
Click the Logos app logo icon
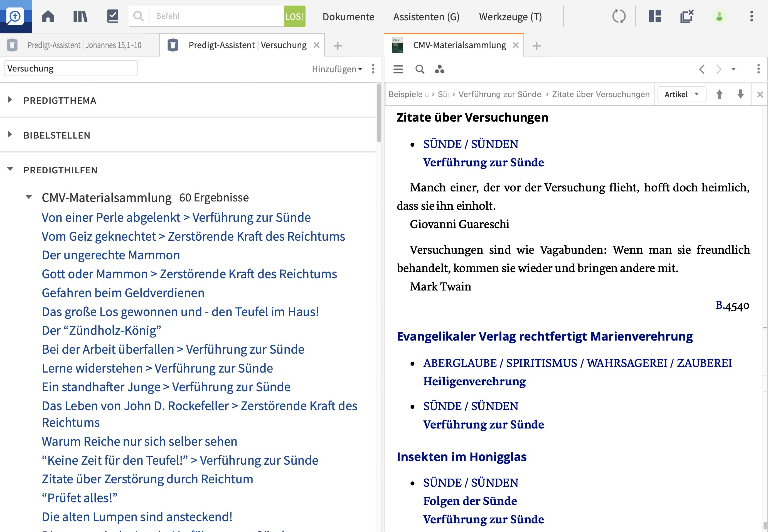(16, 16)
